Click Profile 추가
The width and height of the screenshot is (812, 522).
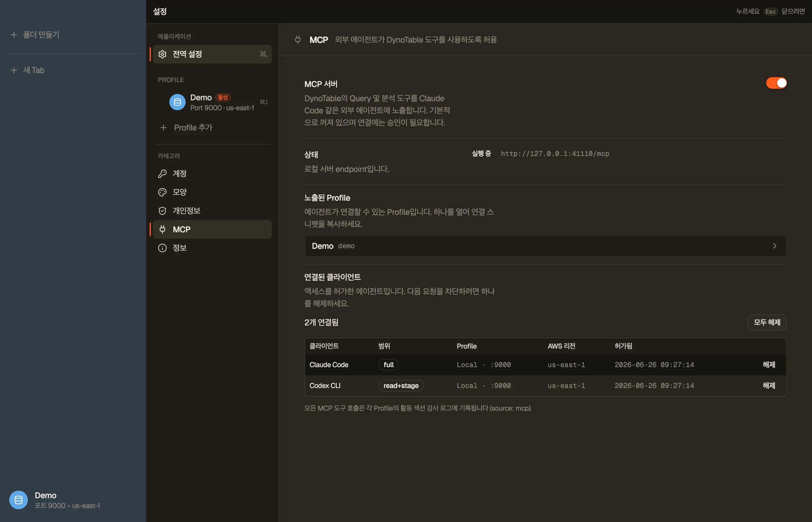tap(193, 128)
